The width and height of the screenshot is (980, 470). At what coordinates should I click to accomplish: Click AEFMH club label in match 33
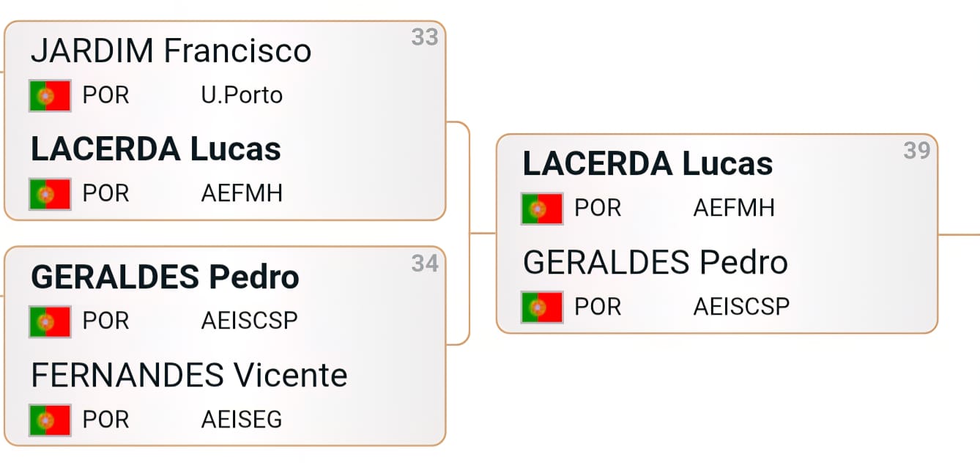(x=242, y=194)
